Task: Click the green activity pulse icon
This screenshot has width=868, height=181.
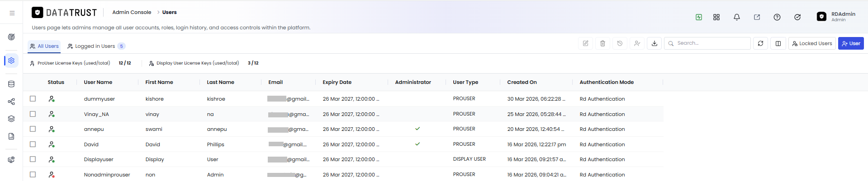Action: point(699,17)
